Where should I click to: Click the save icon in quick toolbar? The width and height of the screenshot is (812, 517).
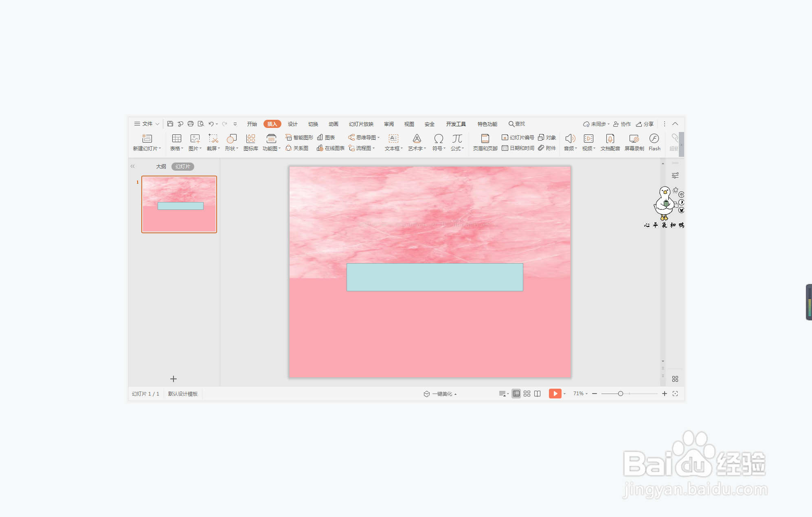click(x=170, y=124)
